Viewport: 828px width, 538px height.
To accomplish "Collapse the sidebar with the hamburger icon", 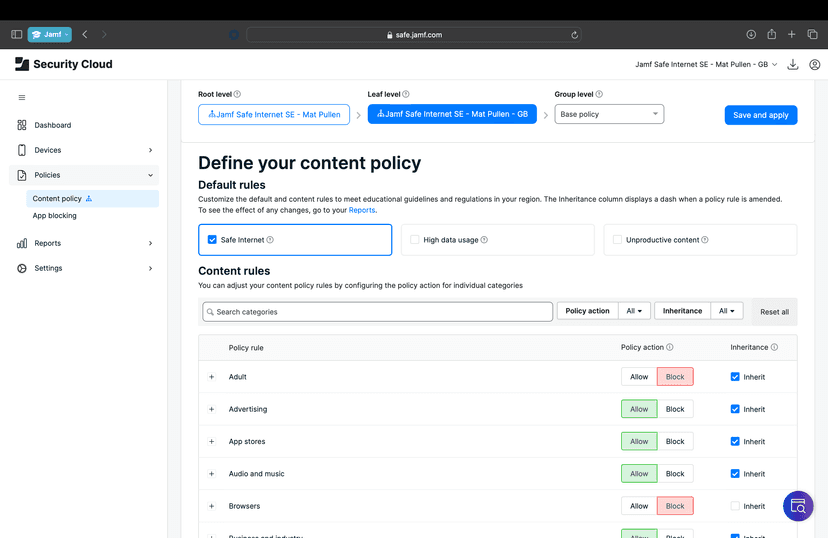I will click(22, 97).
